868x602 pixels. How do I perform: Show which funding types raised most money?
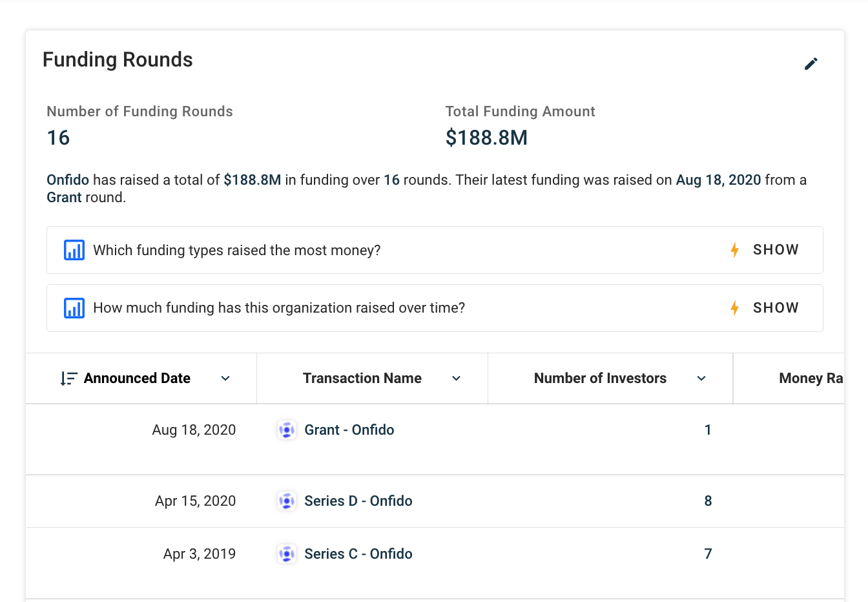click(x=776, y=250)
